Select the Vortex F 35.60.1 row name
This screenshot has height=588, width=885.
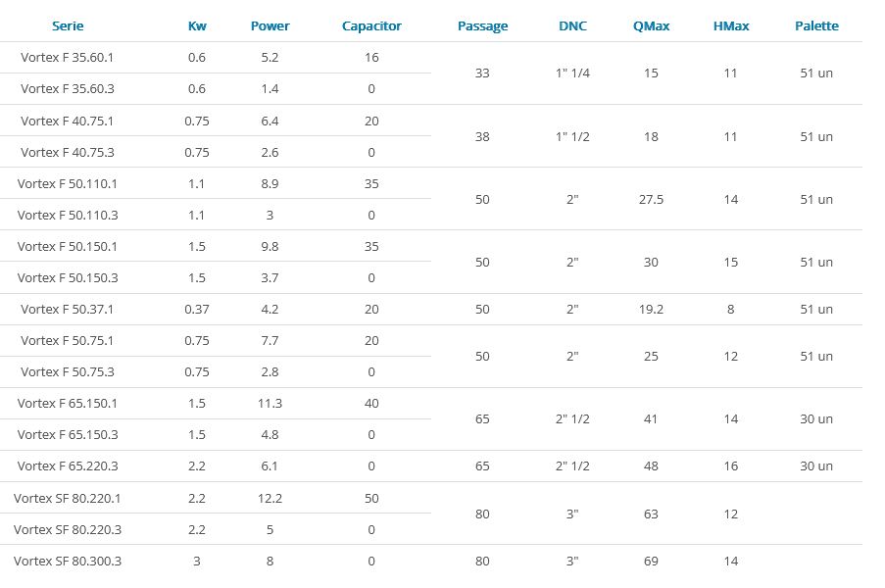[68, 58]
